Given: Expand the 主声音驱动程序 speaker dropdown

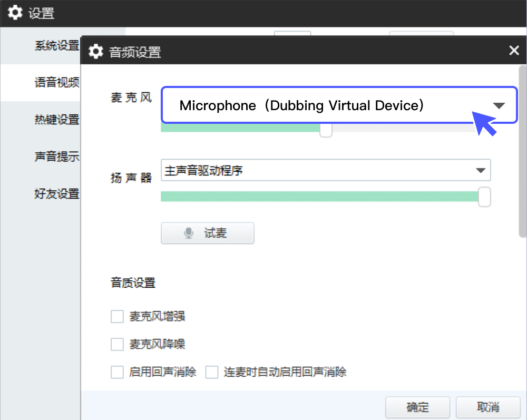Looking at the screenshot, I should (480, 170).
